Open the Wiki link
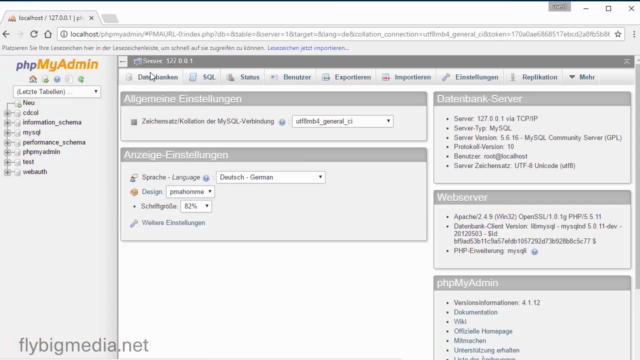This screenshot has height=360, width=640. pos(460,322)
